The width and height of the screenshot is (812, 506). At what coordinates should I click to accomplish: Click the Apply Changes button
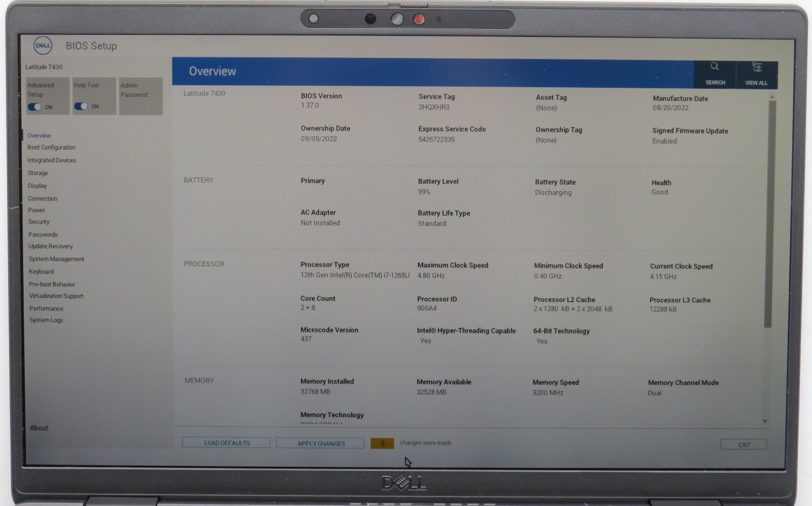click(320, 444)
